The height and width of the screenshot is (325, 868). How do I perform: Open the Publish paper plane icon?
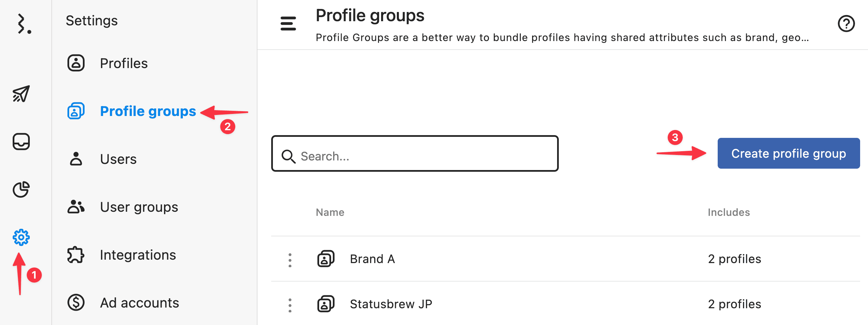click(x=21, y=94)
